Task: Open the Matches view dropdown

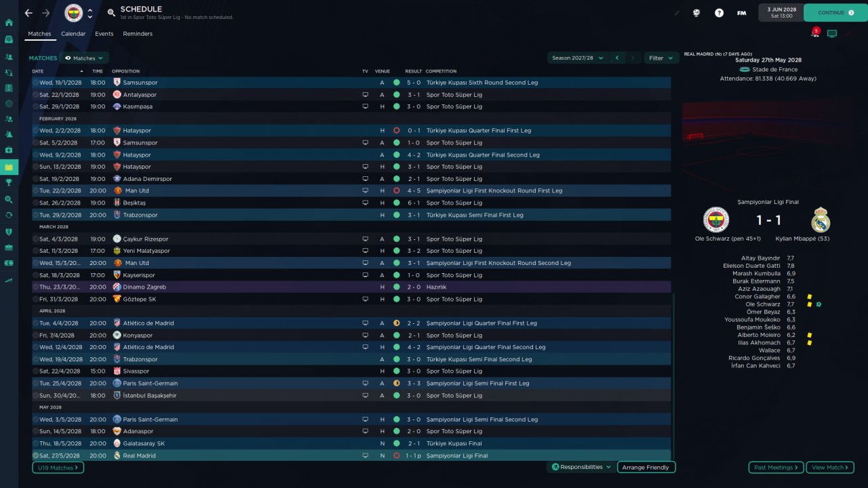Action: click(x=84, y=58)
